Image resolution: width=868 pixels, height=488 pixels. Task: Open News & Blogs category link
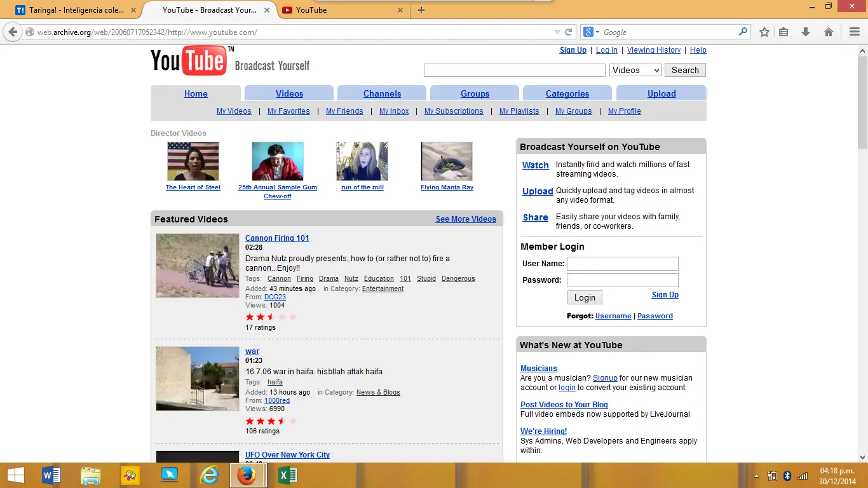click(378, 392)
